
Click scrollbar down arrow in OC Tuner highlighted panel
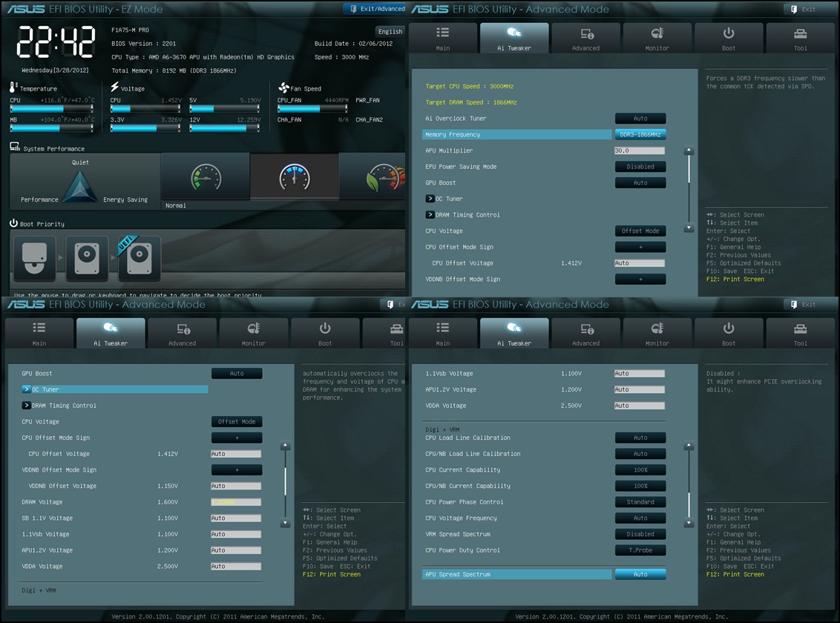[285, 523]
